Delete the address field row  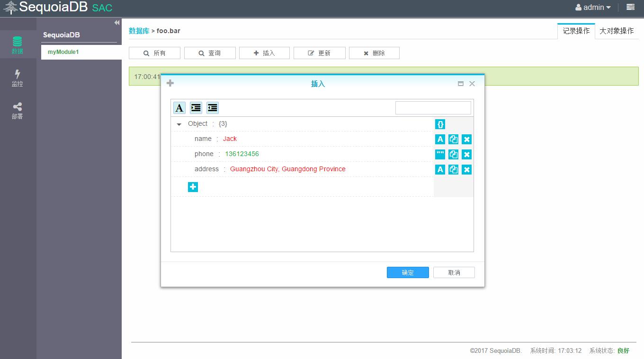(466, 170)
